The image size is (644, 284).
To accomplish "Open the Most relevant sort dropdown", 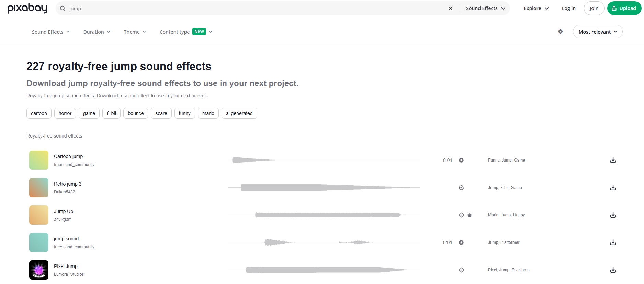I will pyautogui.click(x=597, y=32).
